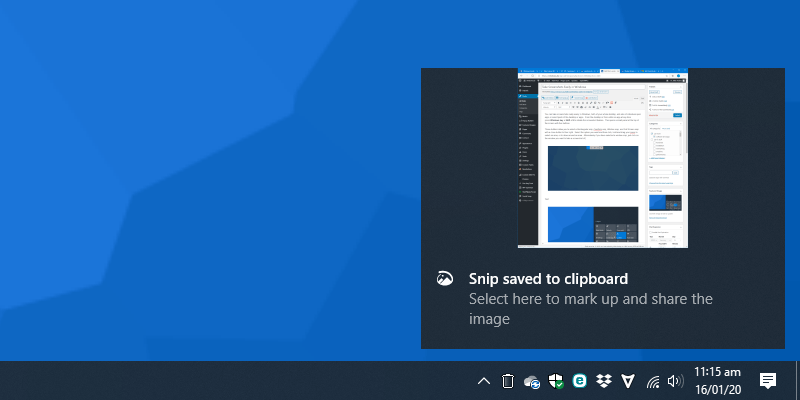This screenshot has width=800, height=400.
Task: Click the ESET antivirus tray icon
Action: (x=580, y=381)
